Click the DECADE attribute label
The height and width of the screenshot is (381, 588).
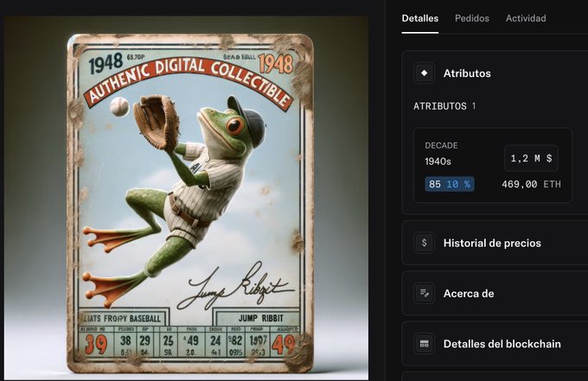pyautogui.click(x=441, y=145)
